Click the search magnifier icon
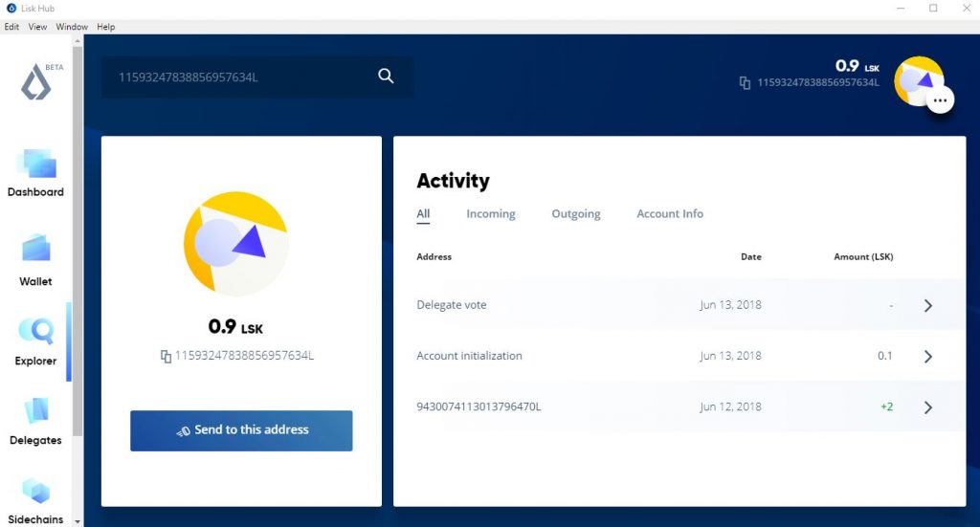 click(386, 77)
